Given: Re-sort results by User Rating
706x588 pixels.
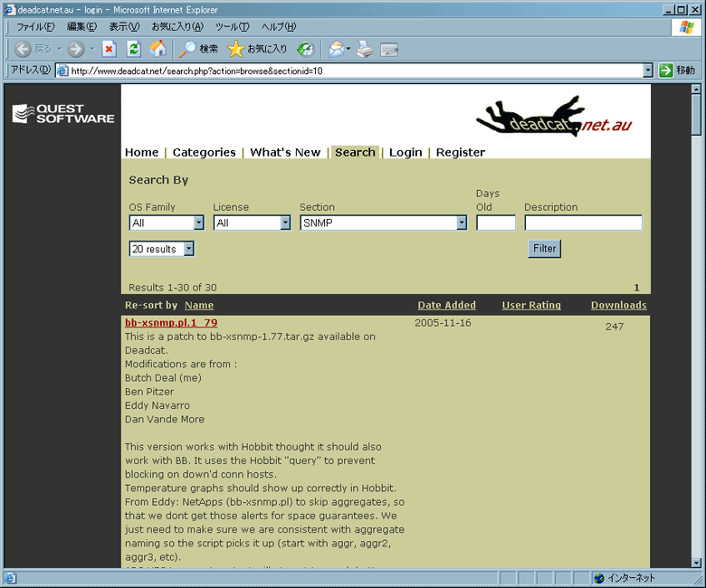Looking at the screenshot, I should (x=531, y=305).
